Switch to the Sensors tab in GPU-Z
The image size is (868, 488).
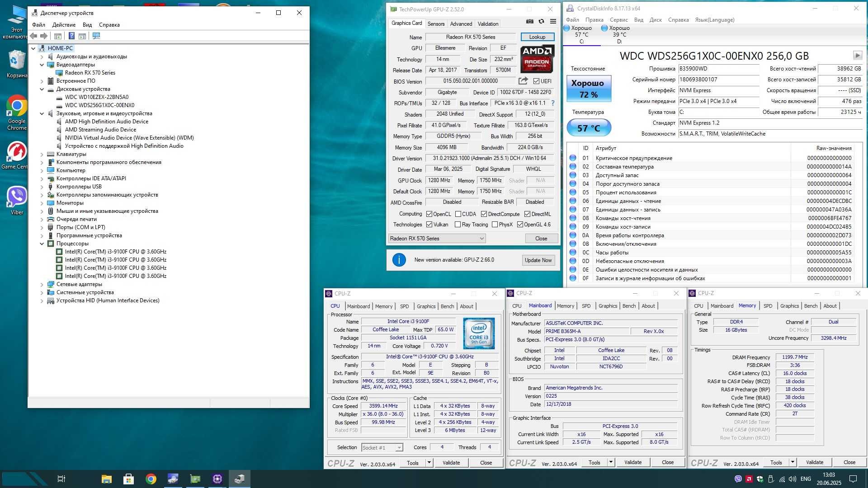(436, 24)
